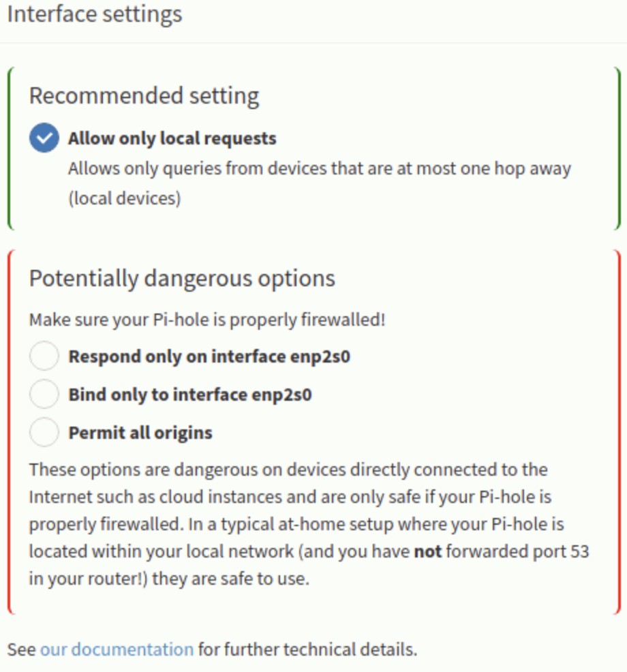Click the 'for further technical details' text

pos(308,650)
